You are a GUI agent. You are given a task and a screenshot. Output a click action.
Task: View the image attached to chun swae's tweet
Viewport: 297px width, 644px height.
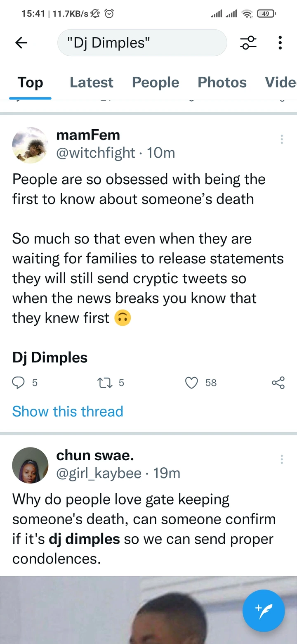148,610
